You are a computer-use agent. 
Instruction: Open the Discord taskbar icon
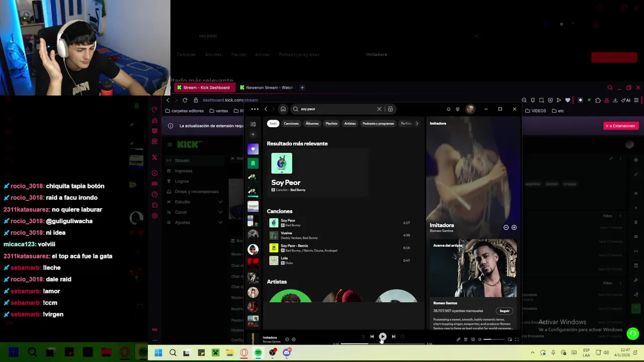coord(287,353)
